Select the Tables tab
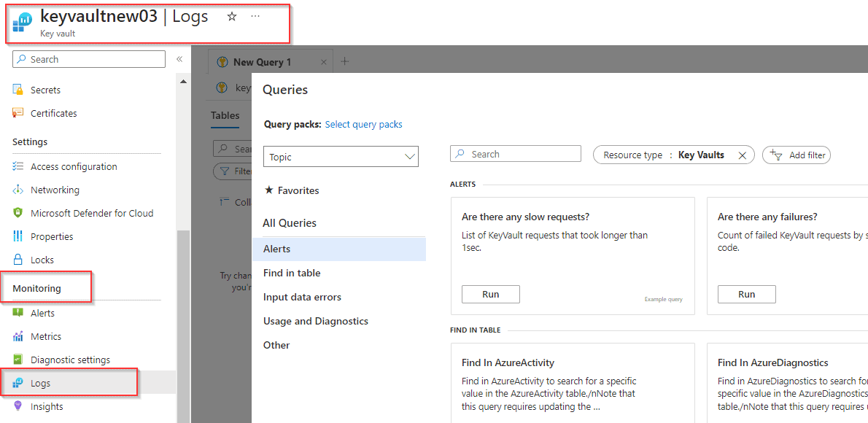This screenshot has height=423, width=868. [225, 115]
